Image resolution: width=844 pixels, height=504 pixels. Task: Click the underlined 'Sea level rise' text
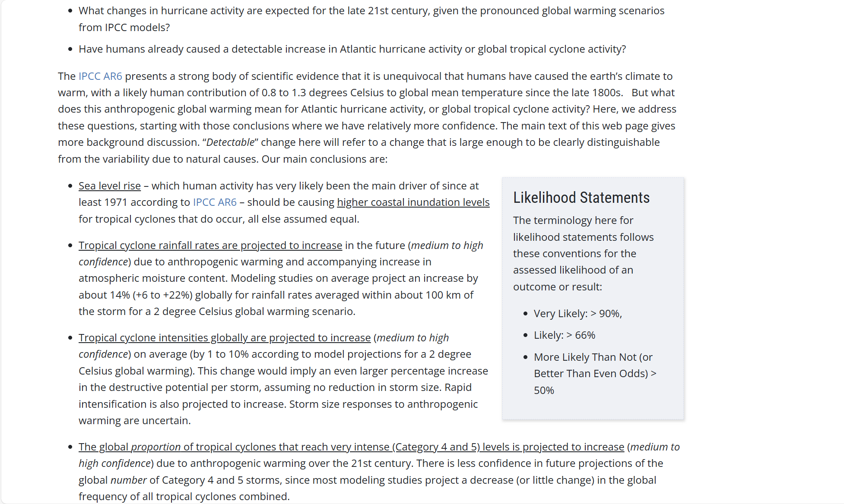[110, 186]
